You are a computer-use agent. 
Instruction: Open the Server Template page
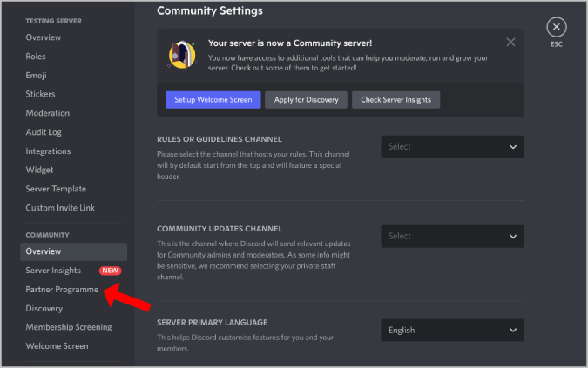(x=56, y=189)
